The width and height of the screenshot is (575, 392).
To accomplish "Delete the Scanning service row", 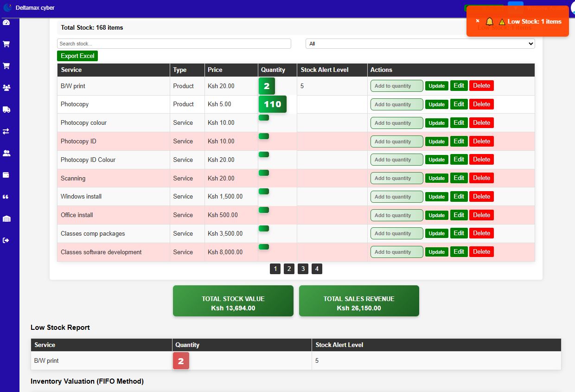I will [x=481, y=178].
